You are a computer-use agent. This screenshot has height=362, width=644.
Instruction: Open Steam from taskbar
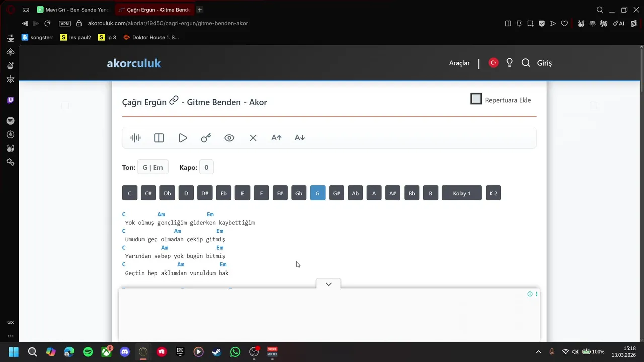point(217,352)
